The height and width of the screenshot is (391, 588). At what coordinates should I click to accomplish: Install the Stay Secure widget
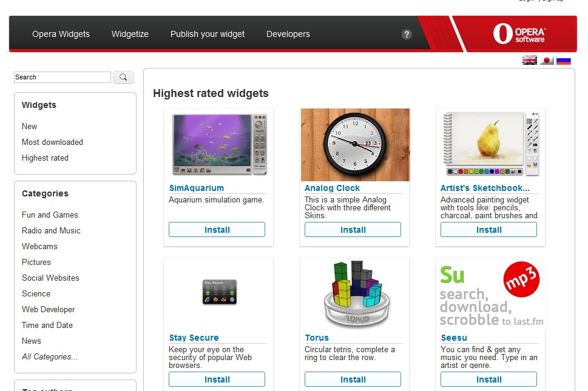coord(217,379)
